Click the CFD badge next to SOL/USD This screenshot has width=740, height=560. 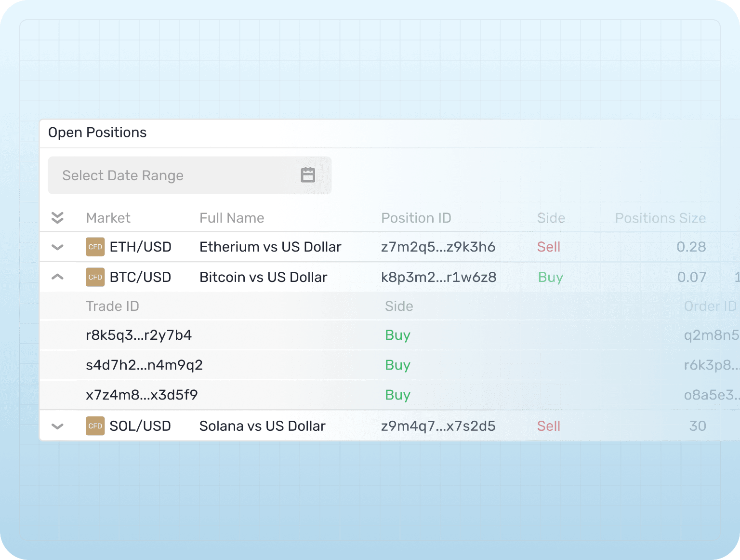95,426
